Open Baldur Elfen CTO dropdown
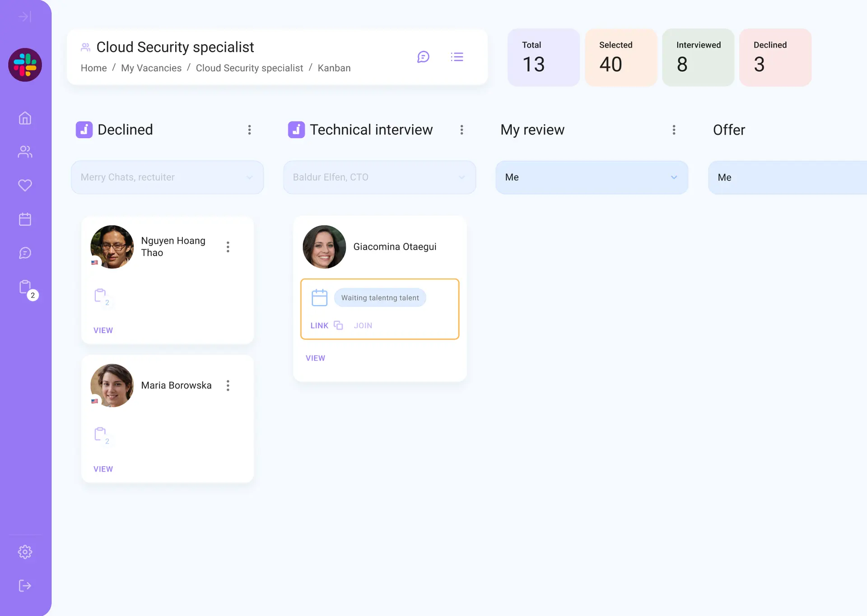Image resolution: width=867 pixels, height=616 pixels. pyautogui.click(x=379, y=177)
